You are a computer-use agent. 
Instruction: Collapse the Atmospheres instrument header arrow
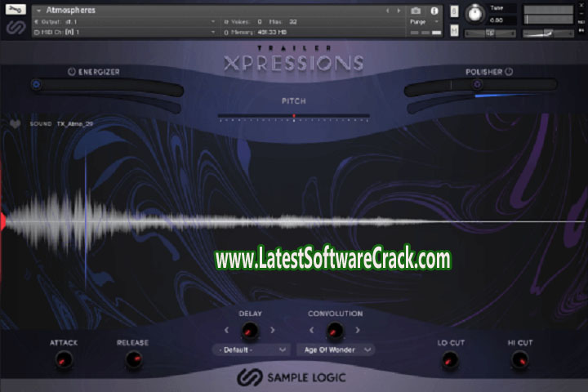(x=38, y=11)
